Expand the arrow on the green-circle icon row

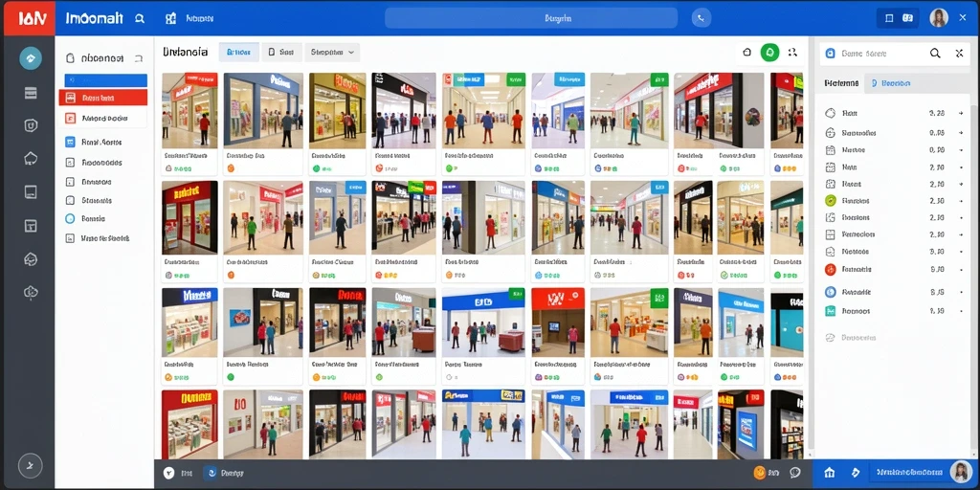pos(961,201)
